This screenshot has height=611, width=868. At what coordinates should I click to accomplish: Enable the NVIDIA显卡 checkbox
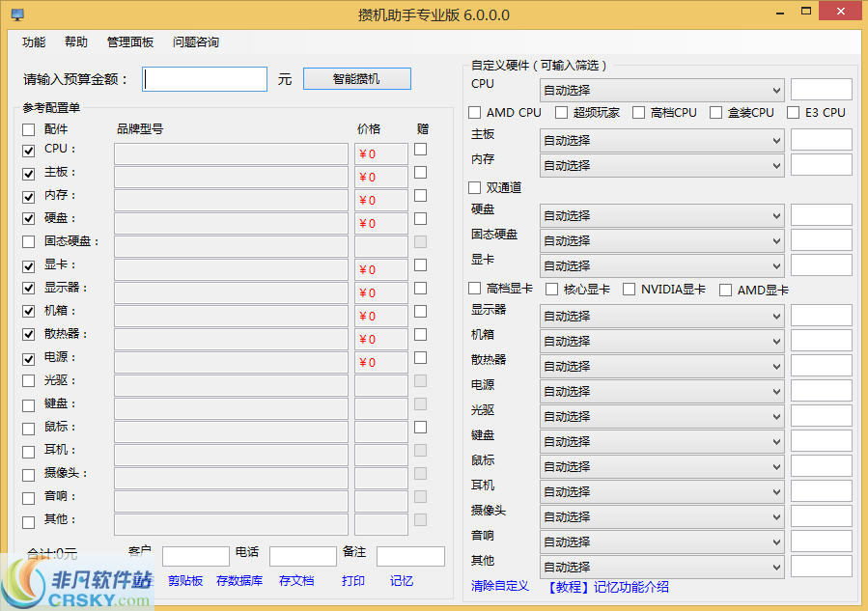click(630, 290)
